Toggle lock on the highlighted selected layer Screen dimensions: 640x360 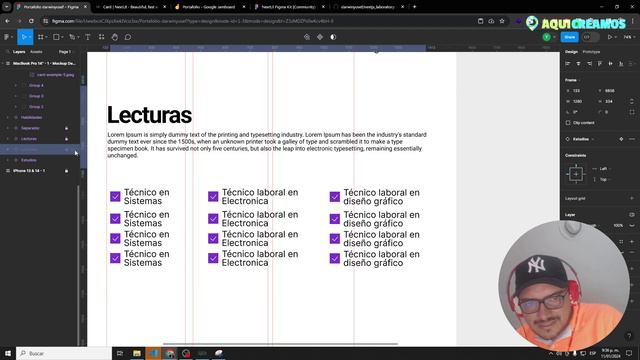(x=67, y=149)
